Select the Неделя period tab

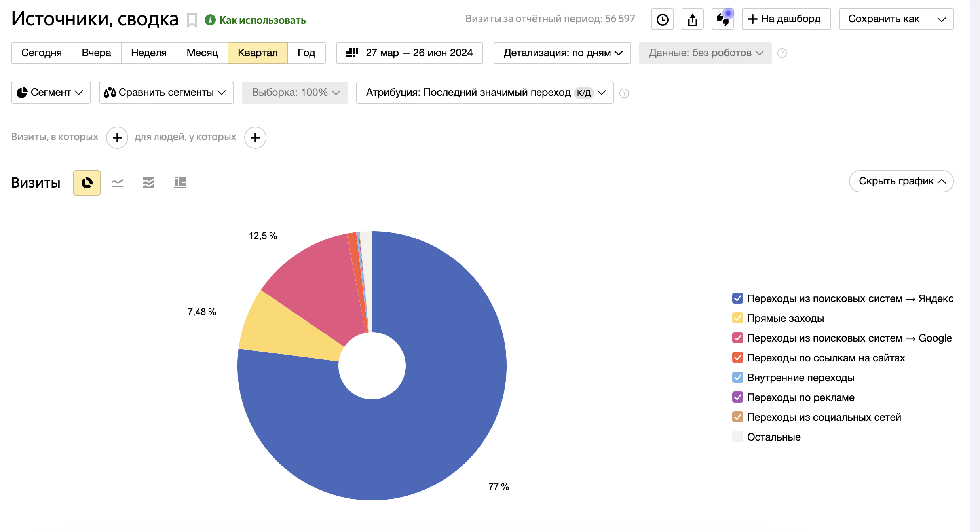pyautogui.click(x=149, y=53)
